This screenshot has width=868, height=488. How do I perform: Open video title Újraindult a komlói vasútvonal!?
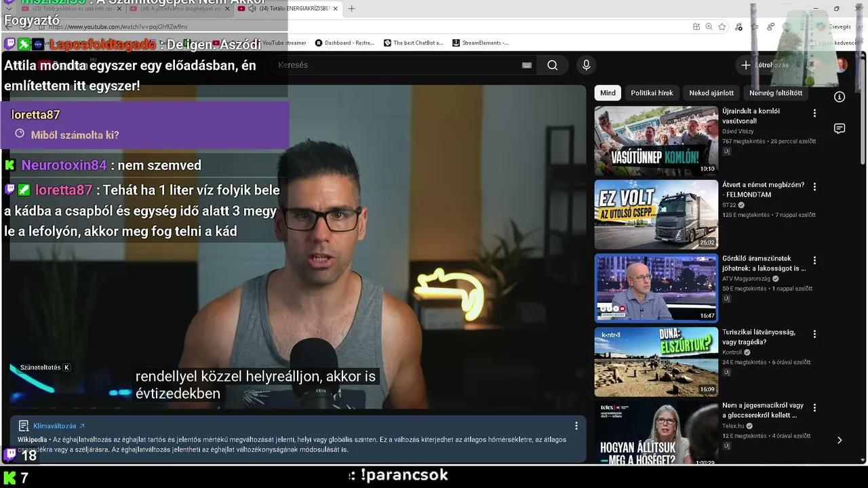(751, 117)
